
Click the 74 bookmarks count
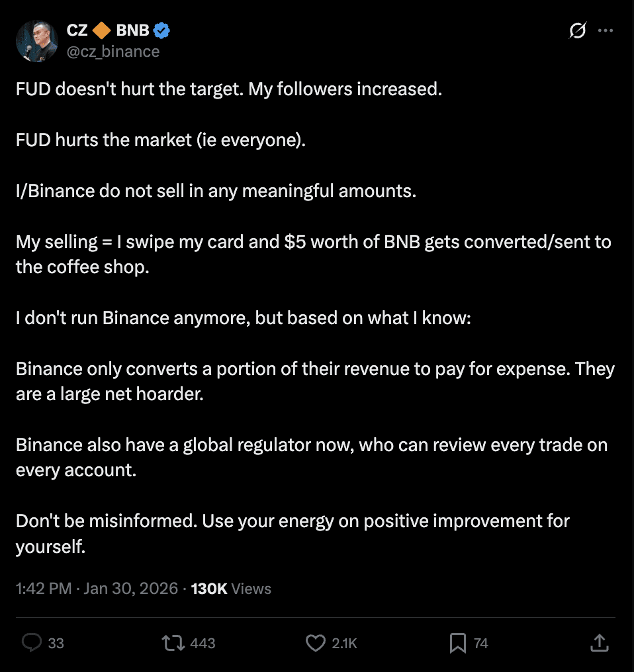click(481, 643)
